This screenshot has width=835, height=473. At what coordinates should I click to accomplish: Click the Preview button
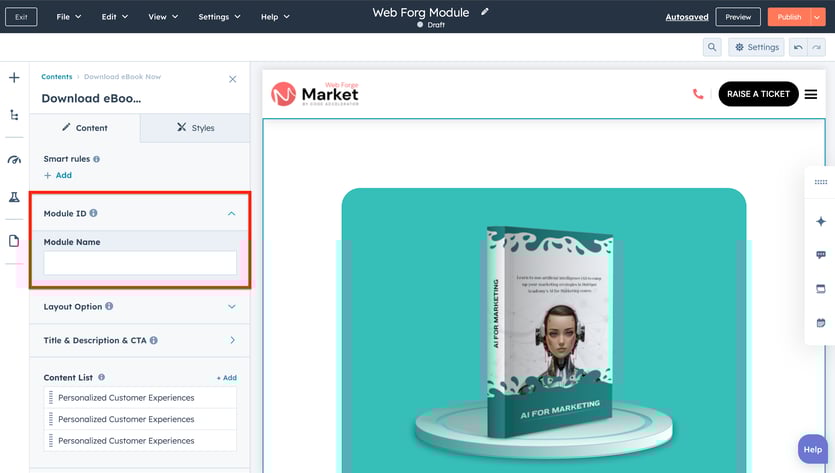click(x=738, y=17)
